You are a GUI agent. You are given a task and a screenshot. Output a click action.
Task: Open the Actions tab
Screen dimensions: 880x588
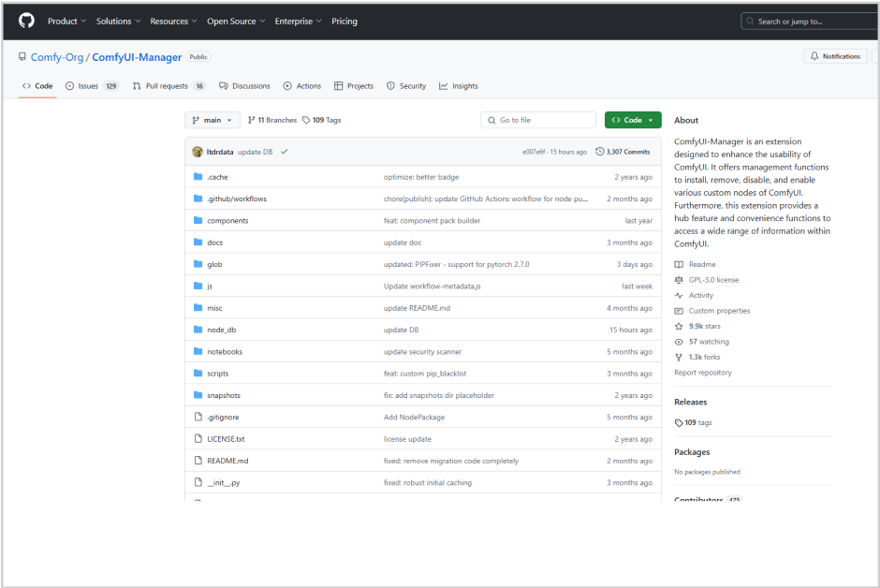tap(302, 86)
